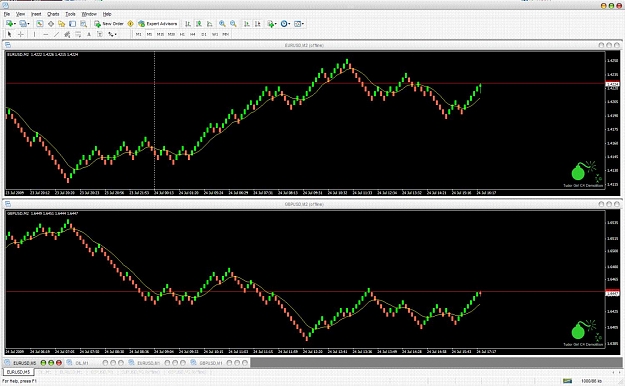The width and height of the screenshot is (625, 386).
Task: Open the File menu
Action: [x=7, y=14]
